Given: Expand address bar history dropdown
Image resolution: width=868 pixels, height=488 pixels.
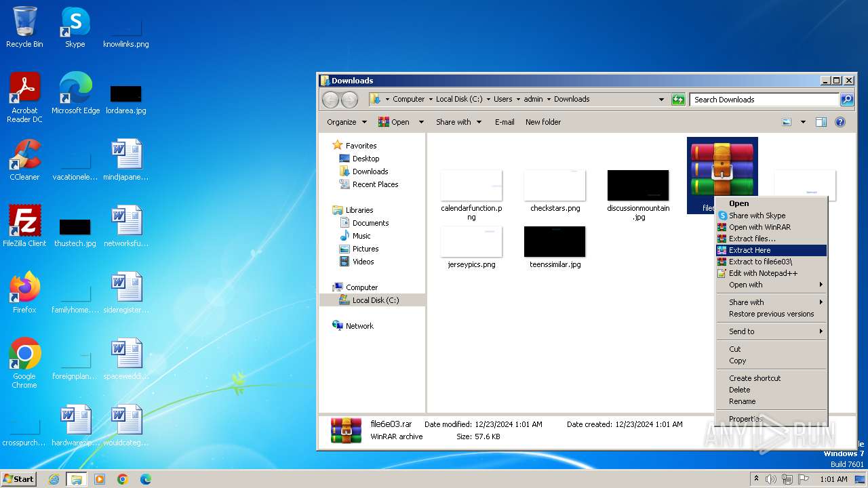Looking at the screenshot, I should click(x=662, y=100).
